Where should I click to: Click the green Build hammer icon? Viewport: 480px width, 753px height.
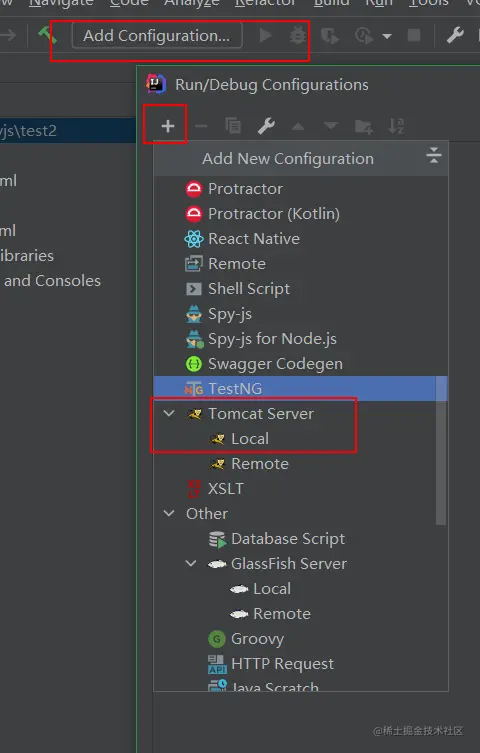click(48, 35)
